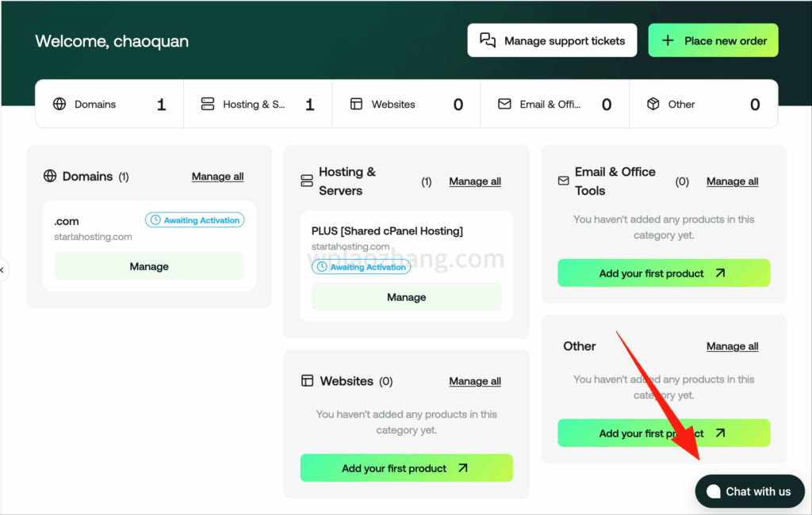
Task: Follow Manage all link in Hosting & Servers card
Action: (475, 181)
